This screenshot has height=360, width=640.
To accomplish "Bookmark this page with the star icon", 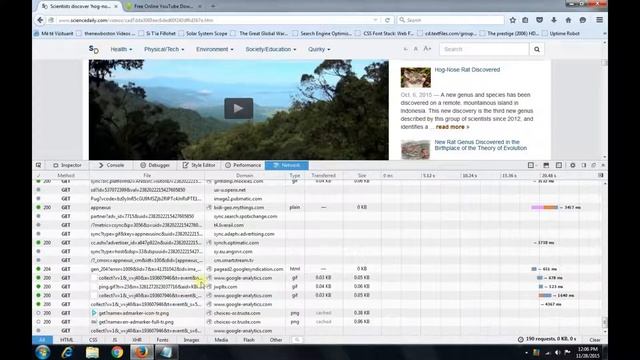I will click(x=513, y=20).
